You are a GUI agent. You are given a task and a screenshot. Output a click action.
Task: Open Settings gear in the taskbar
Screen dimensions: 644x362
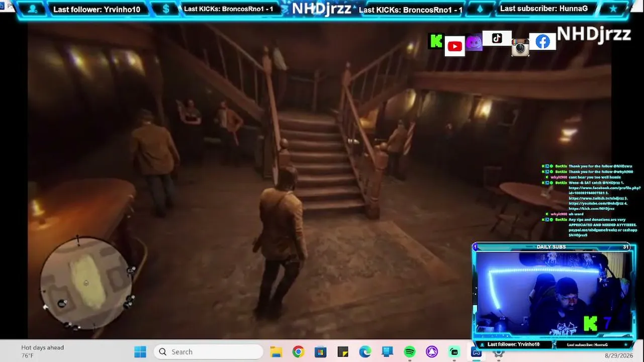[x=499, y=352]
